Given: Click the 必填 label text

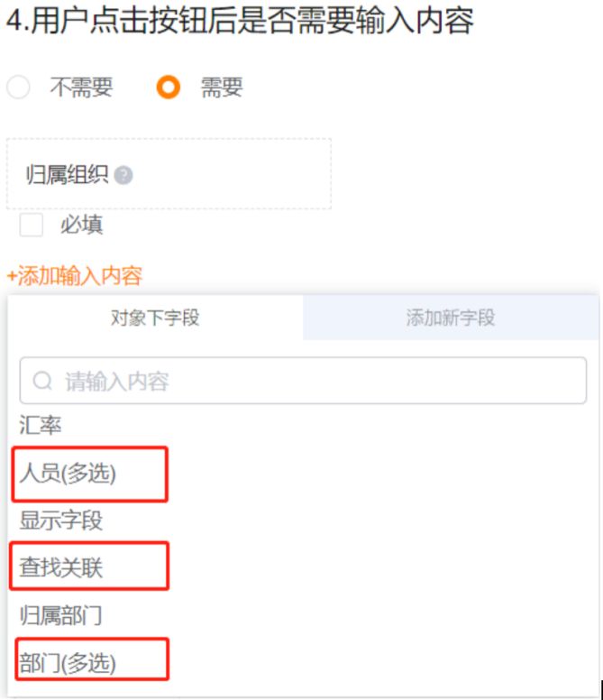Looking at the screenshot, I should [x=81, y=225].
